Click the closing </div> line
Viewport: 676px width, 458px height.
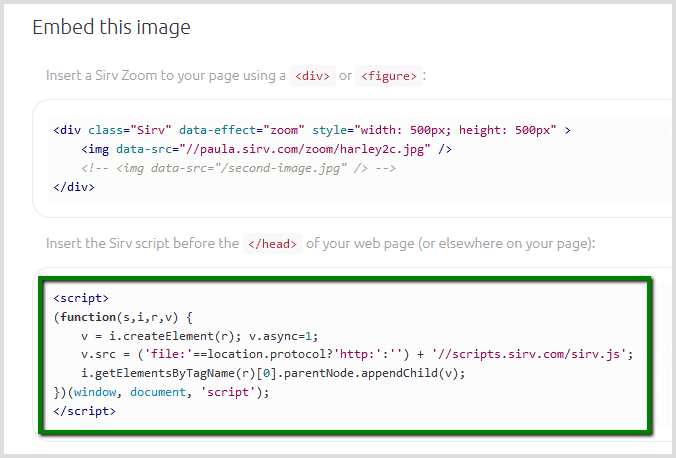74,187
